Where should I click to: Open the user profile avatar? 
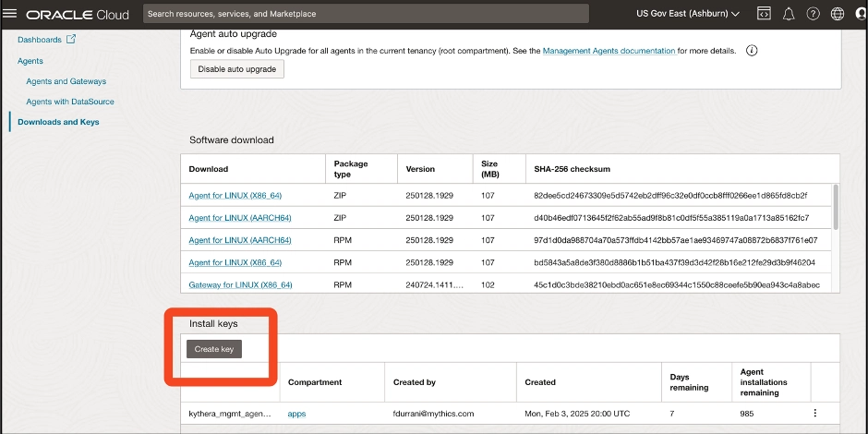point(862,14)
